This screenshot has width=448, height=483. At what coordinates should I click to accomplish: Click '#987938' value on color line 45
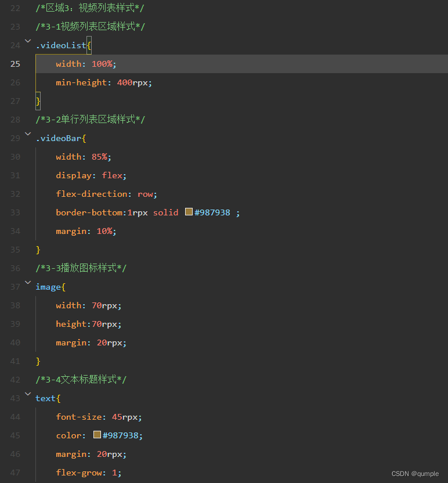[120, 435]
